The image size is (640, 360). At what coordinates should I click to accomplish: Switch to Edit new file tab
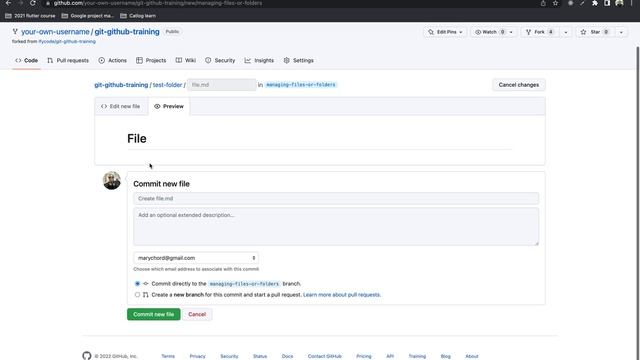[121, 106]
